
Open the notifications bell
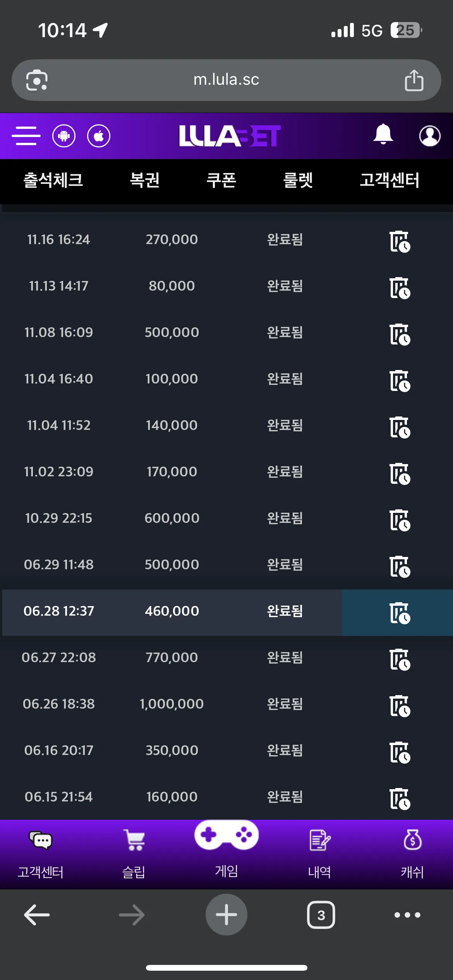tap(383, 134)
